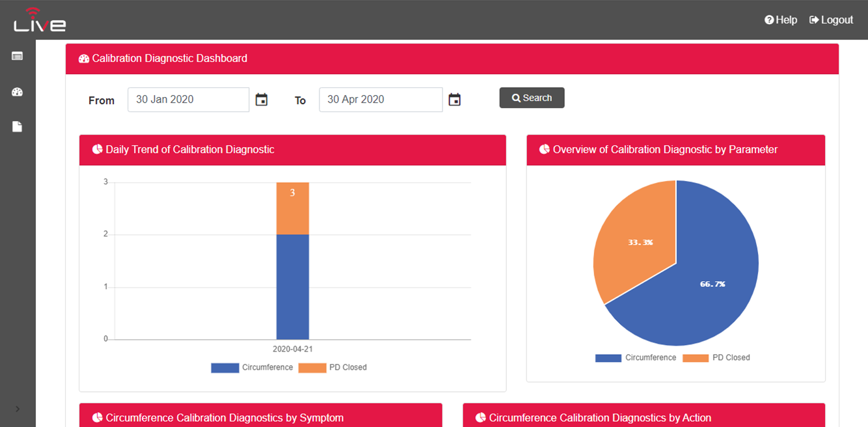Open the dashboard gauge sidebar icon
Screen dimensions: 868x427
point(18,92)
